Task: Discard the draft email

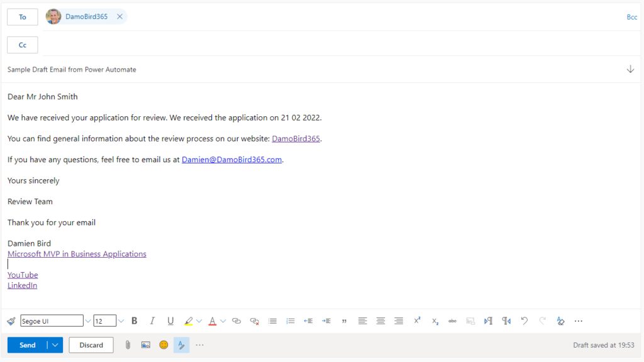Action: 91,344
